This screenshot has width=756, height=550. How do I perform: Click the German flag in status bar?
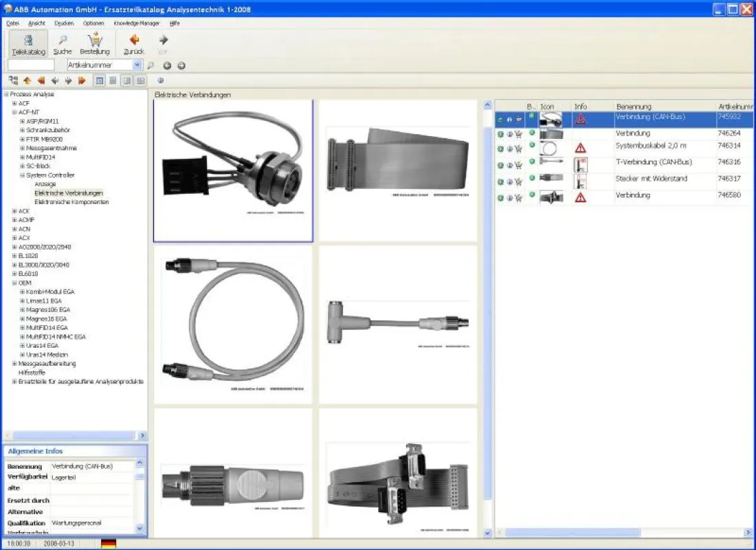[x=109, y=543]
